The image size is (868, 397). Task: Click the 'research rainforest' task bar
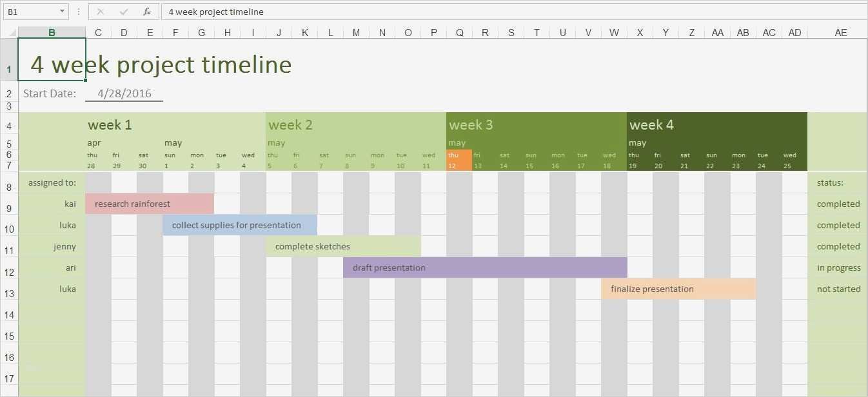pos(150,204)
